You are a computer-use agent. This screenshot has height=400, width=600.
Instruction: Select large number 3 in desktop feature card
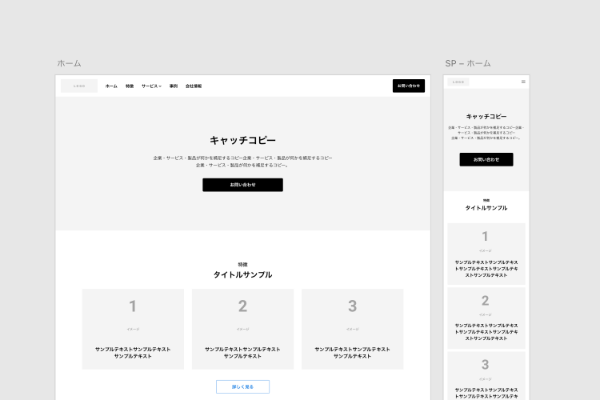(x=352, y=306)
